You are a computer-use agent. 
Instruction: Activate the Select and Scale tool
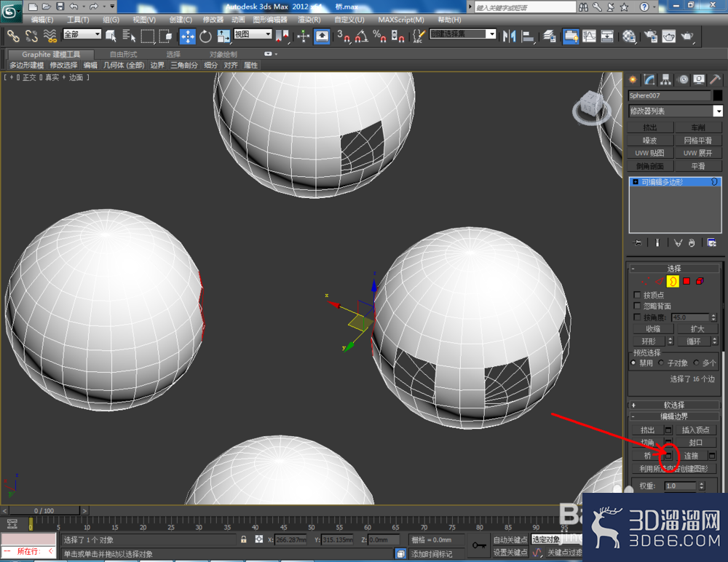(223, 36)
